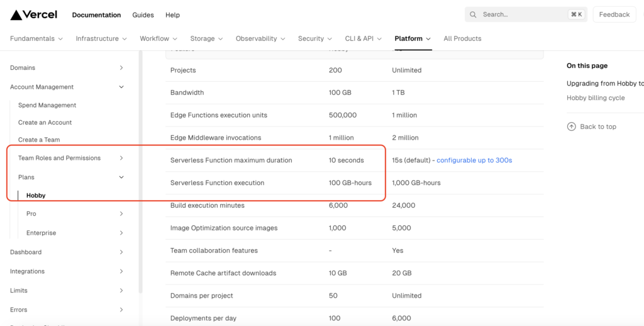Expand the Pro plan submenu

click(x=121, y=214)
